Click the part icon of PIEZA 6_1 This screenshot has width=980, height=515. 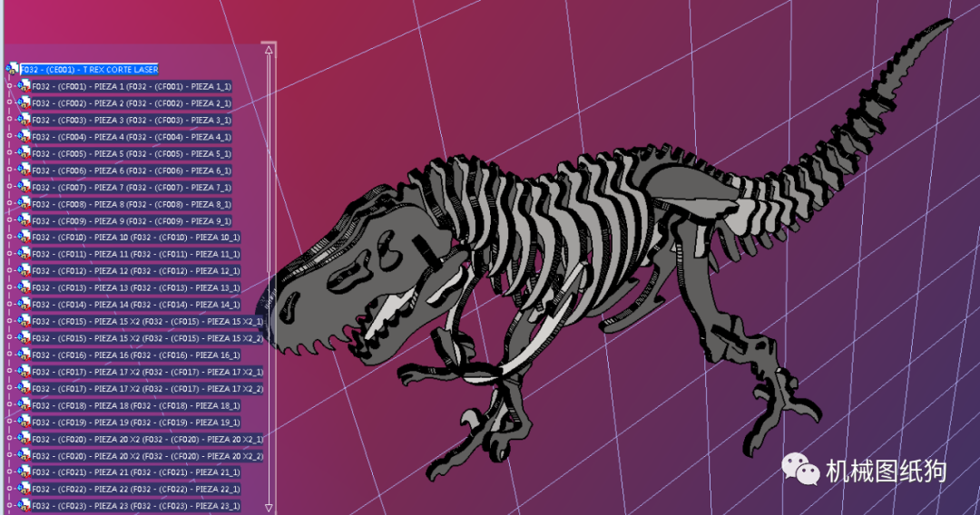tap(24, 170)
